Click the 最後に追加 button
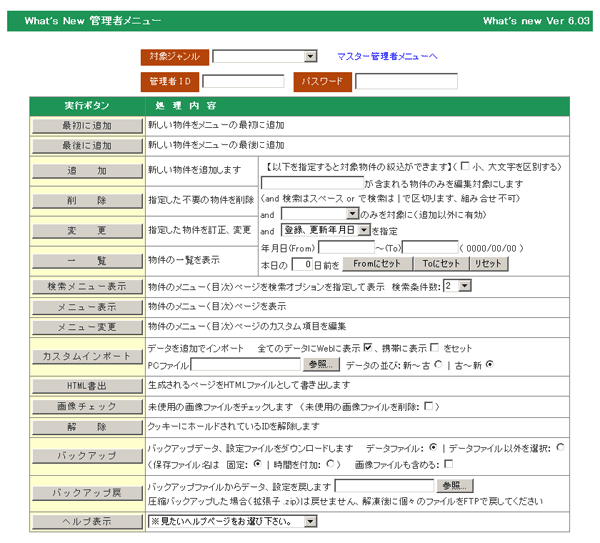 point(87,146)
